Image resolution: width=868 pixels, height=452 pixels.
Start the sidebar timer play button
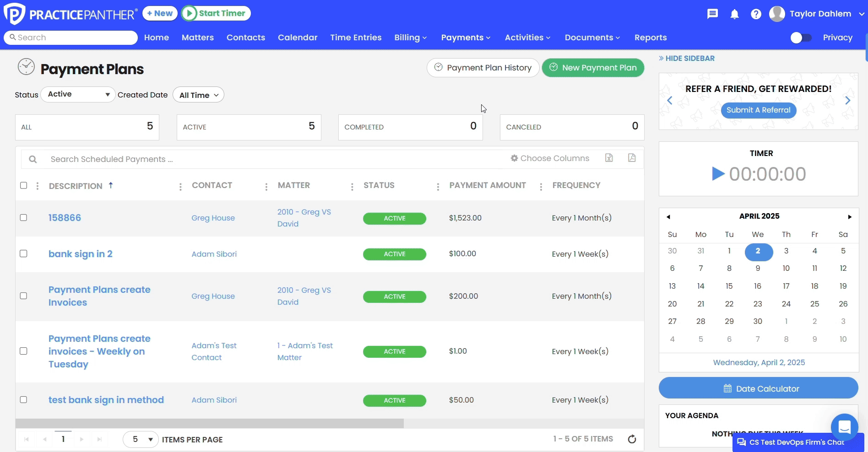point(718,174)
